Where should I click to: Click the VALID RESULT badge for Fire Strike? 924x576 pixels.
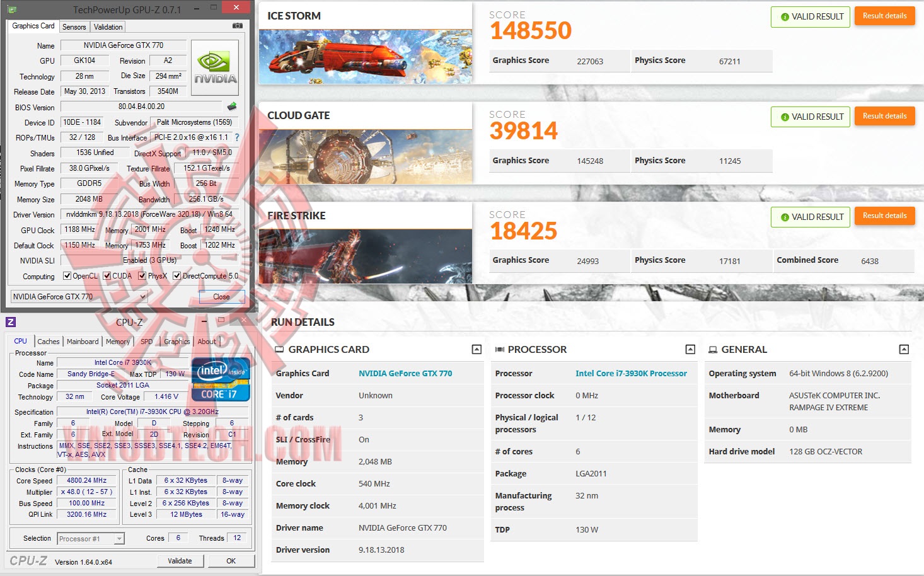[811, 217]
